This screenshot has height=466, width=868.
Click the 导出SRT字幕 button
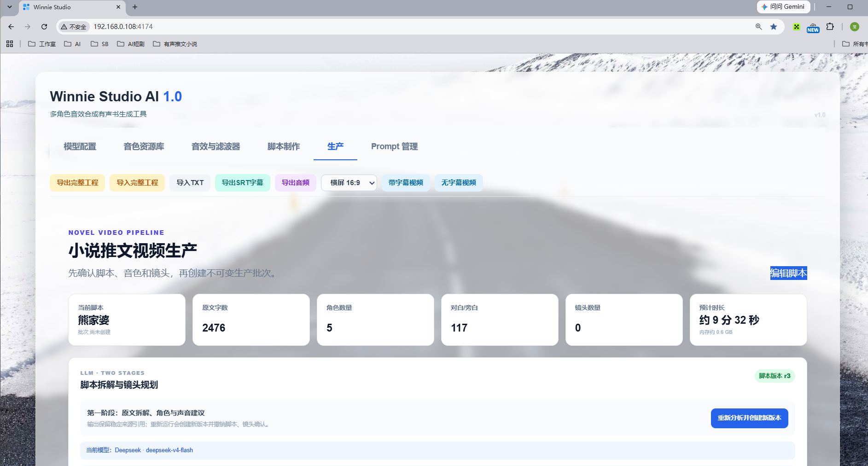[x=243, y=183]
